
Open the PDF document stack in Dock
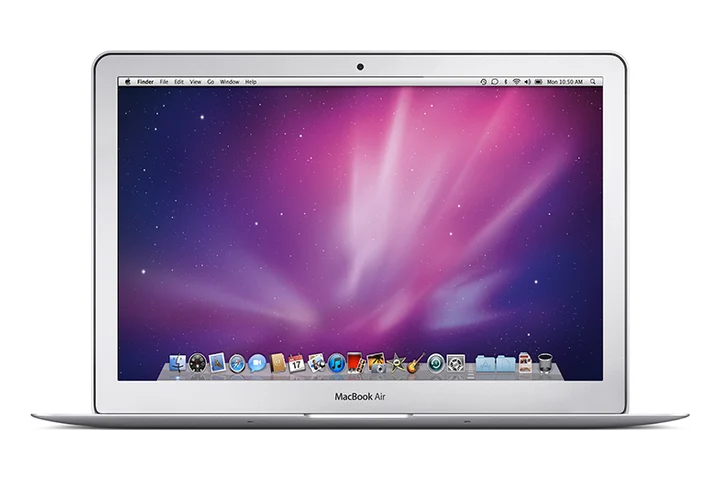(x=525, y=362)
